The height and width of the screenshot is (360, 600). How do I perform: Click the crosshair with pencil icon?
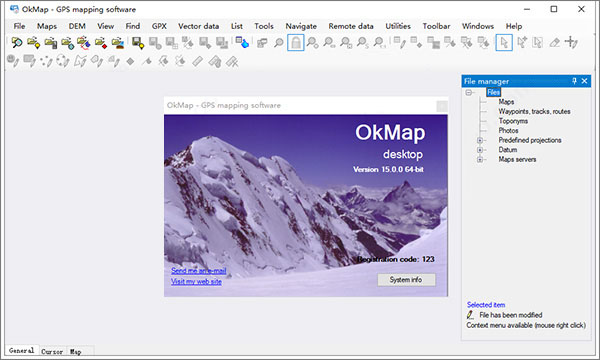[571, 42]
